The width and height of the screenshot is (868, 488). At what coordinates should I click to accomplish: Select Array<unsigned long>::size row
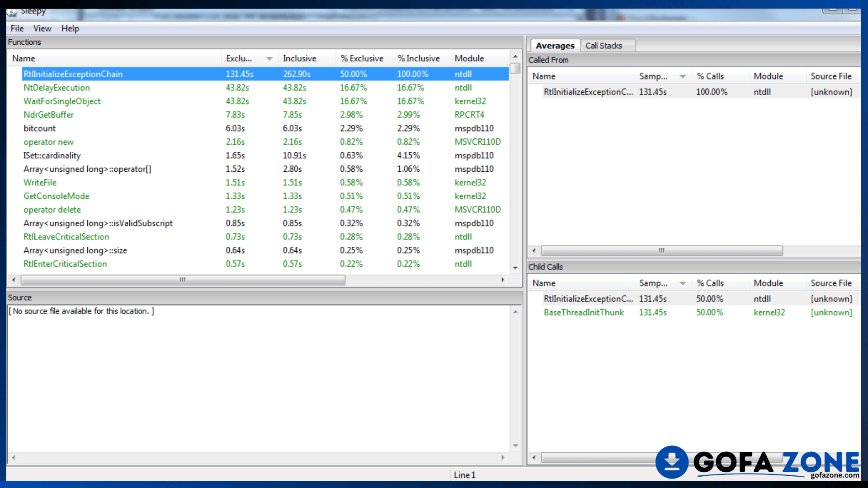(265, 250)
